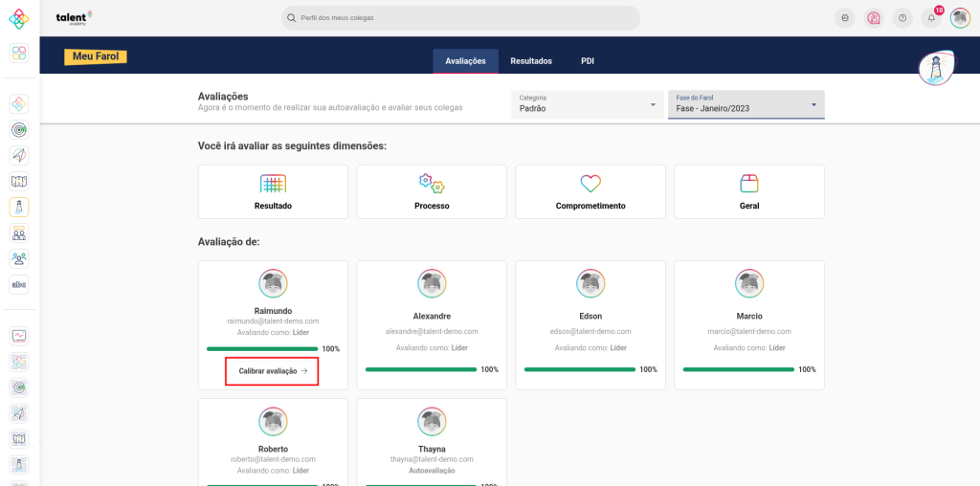Select the Comprometimento dimension card
Screen dimensions: 980x486
(x=590, y=191)
